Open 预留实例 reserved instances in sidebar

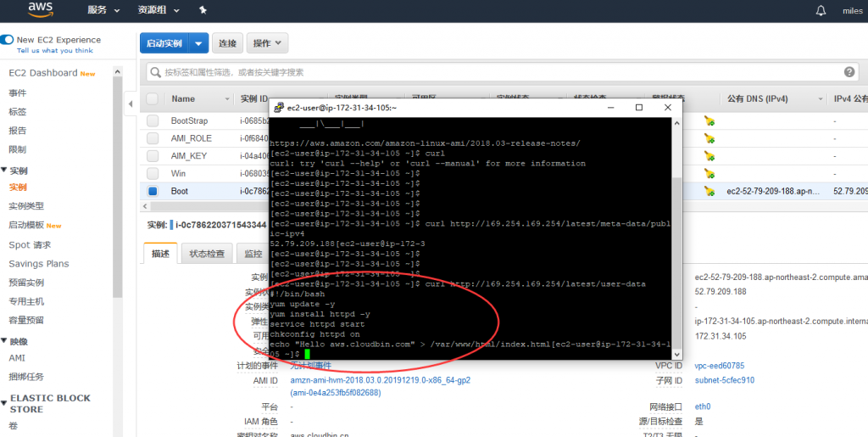[x=26, y=283]
